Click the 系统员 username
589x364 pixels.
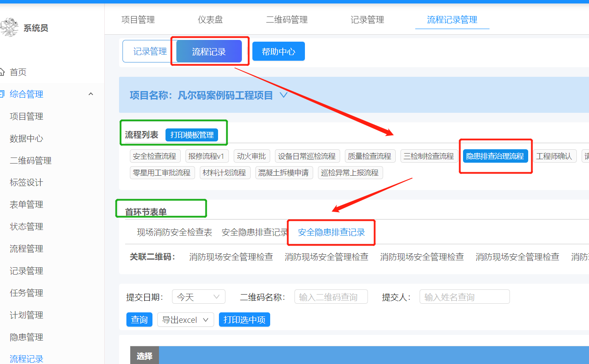(x=36, y=28)
